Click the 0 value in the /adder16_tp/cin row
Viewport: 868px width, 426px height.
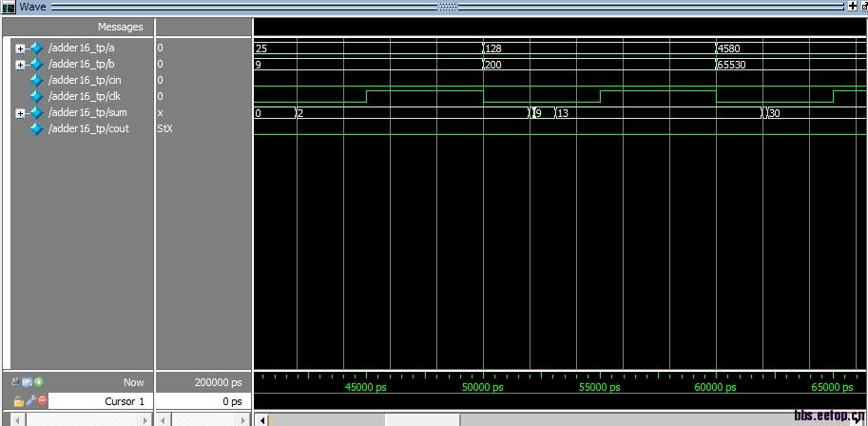coord(160,80)
